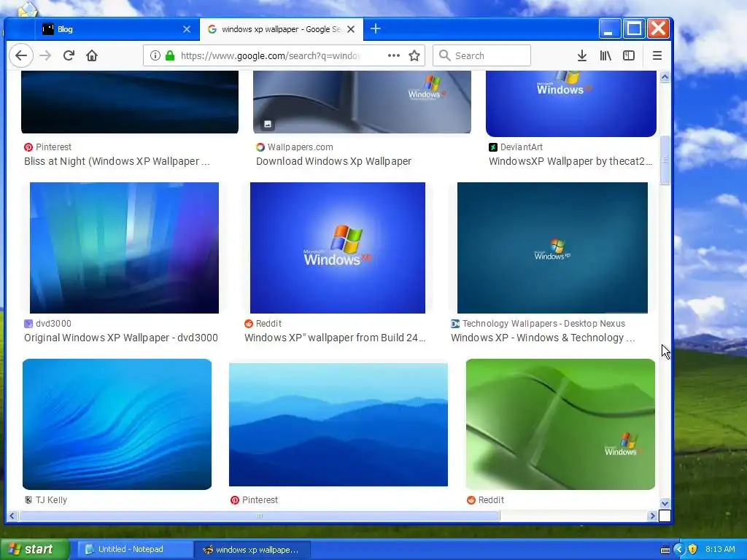Screen dimensions: 747x560
Task: Click the windows xp wallpaper taskbar button
Action: pyautogui.click(x=252, y=550)
